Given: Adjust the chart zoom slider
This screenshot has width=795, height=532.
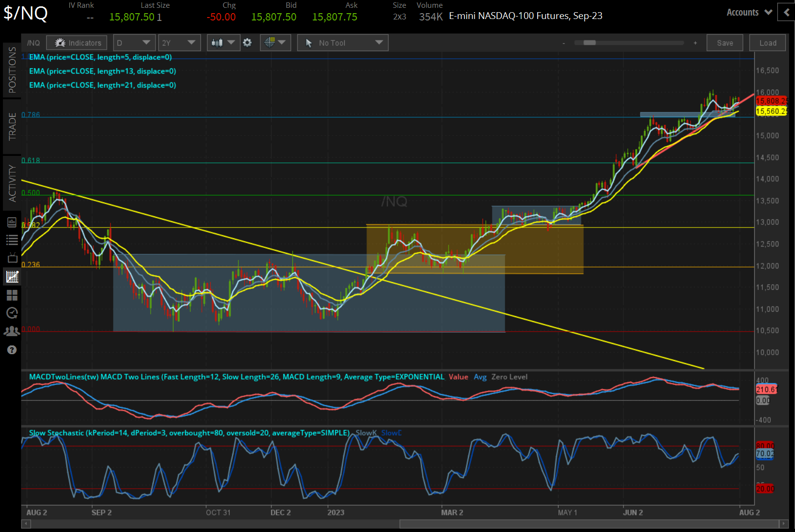Looking at the screenshot, I should tap(589, 43).
